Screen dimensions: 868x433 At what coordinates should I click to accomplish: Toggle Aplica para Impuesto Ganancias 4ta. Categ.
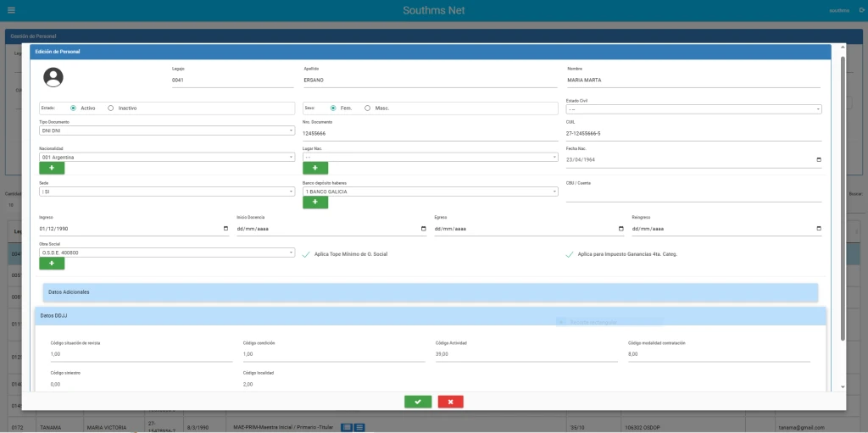(570, 254)
